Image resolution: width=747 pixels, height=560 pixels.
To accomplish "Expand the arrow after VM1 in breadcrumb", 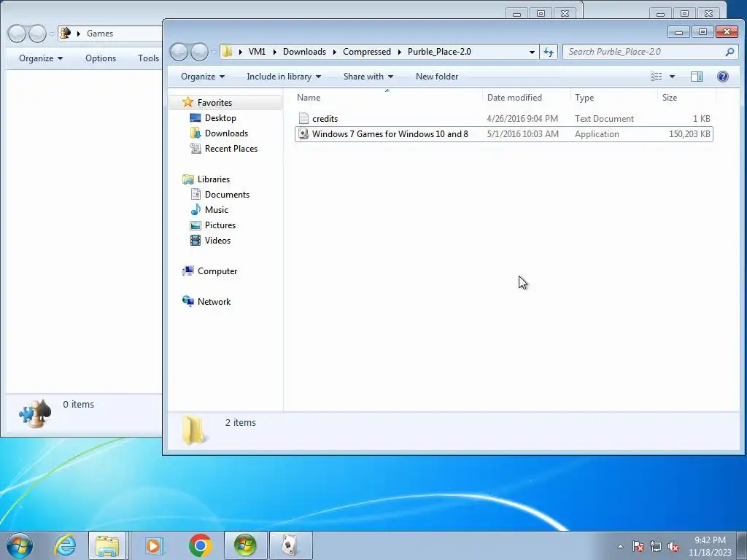I will (274, 52).
